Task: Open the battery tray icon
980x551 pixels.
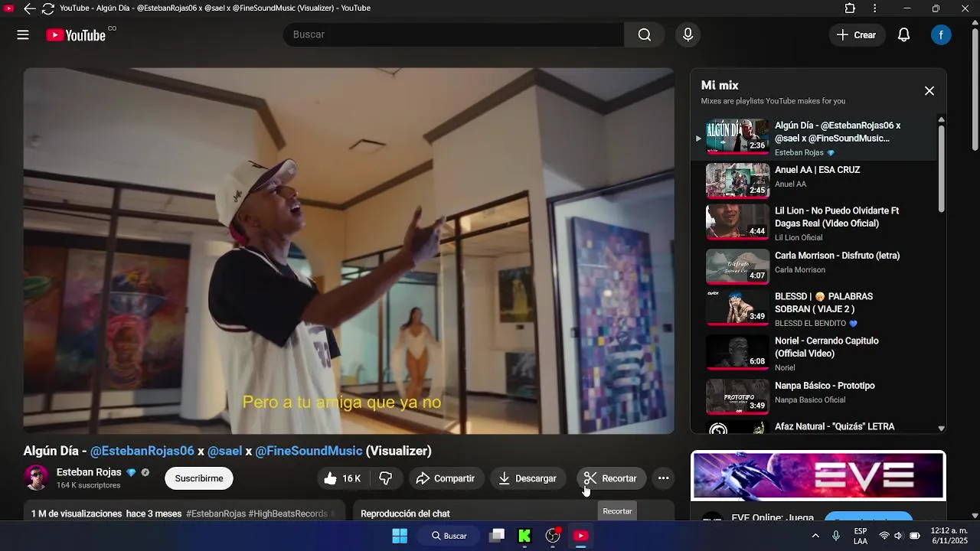Action: click(x=915, y=536)
